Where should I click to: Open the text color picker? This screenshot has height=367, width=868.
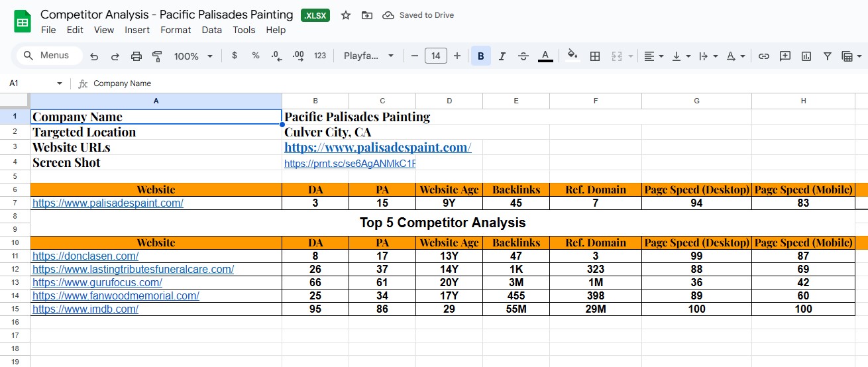[x=545, y=56]
